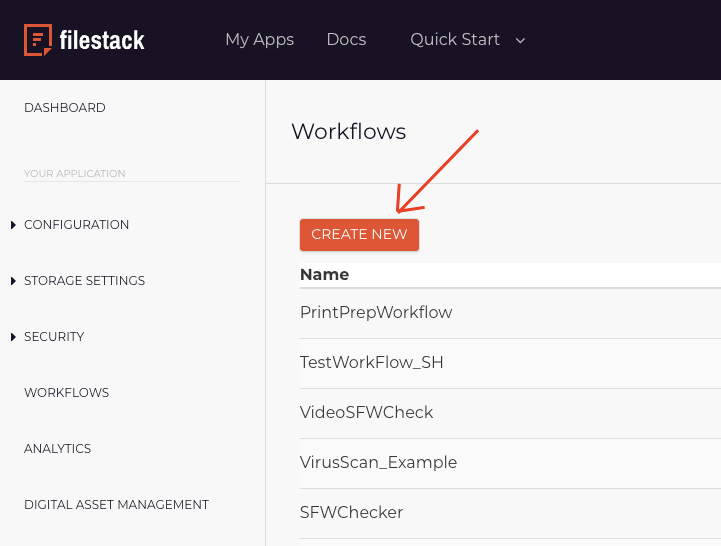
Task: Open the Docs link
Action: point(346,40)
